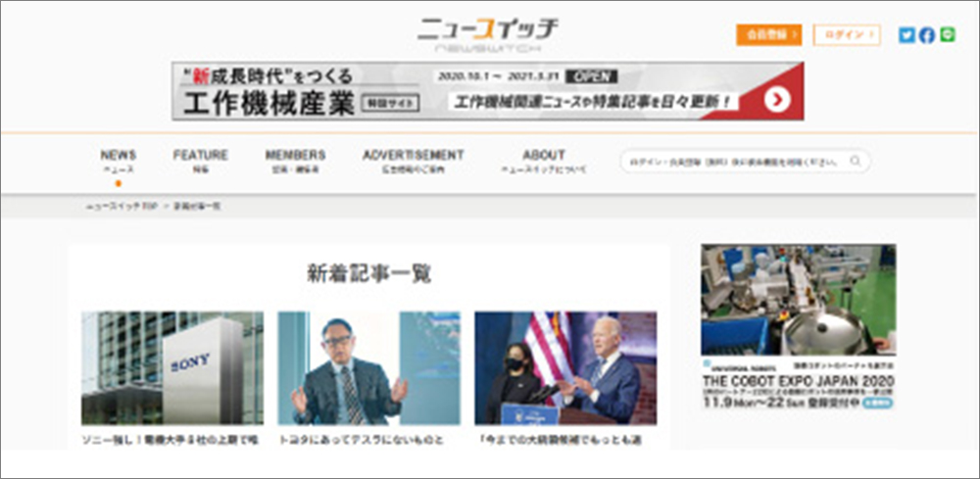Click the ニュースイッチ NEWSWITCH logo
The width and height of the screenshot is (980, 479).
tap(488, 35)
